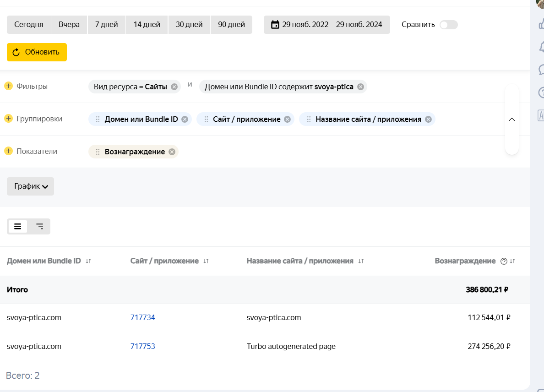
Task: Open the date range picker
Action: pos(326,25)
